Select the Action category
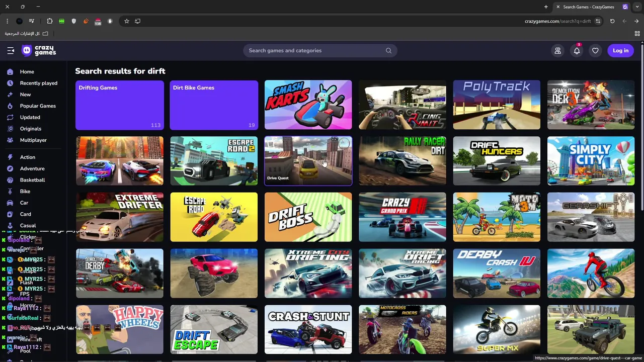Image resolution: width=644 pixels, height=362 pixels. click(28, 157)
